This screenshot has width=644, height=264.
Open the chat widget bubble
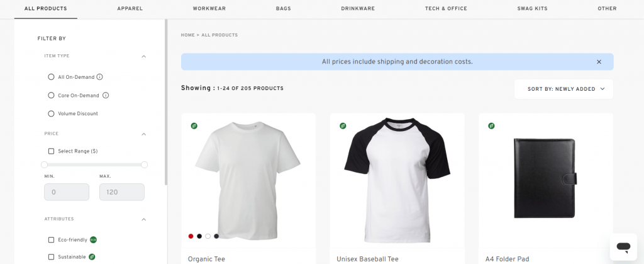[623, 246]
